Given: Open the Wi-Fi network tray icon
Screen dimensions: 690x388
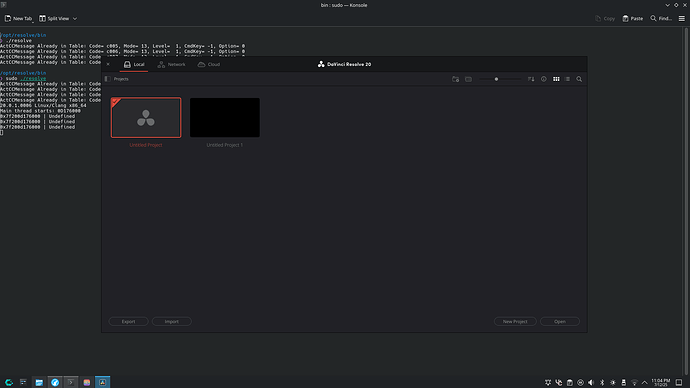Looking at the screenshot, I should [634, 382].
